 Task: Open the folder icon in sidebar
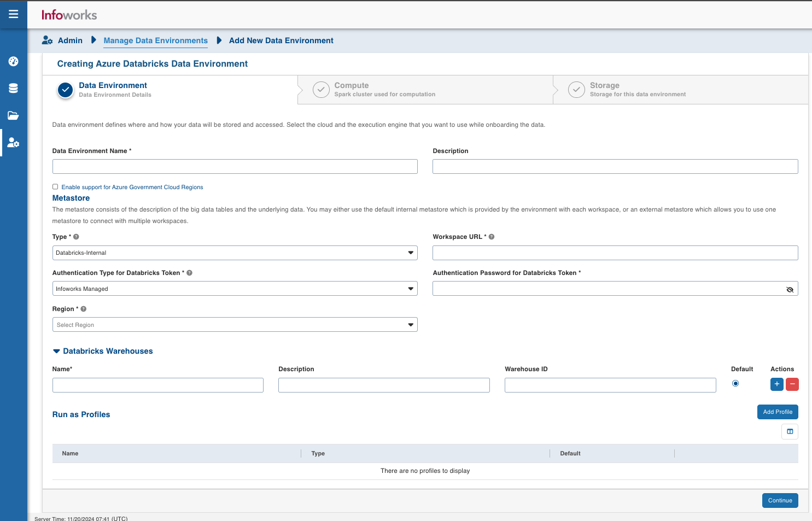(13, 115)
